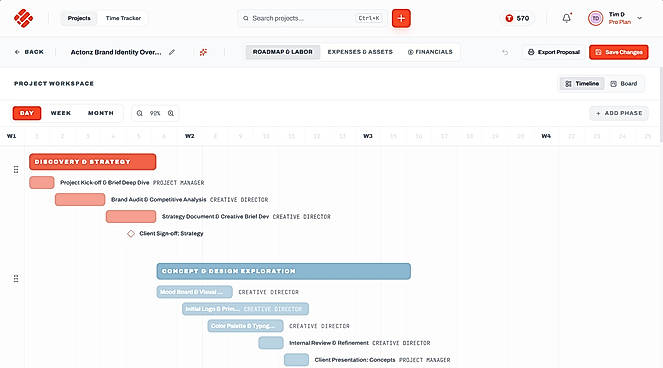
Task: Click 'Strategy Document & Creative Brief Dev' label
Action: click(x=215, y=216)
